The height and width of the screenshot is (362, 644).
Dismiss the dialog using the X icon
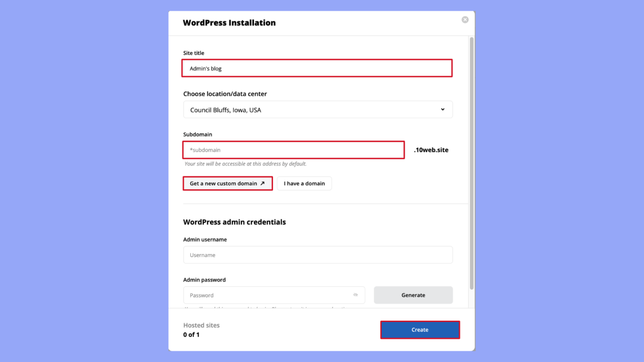[x=465, y=19]
